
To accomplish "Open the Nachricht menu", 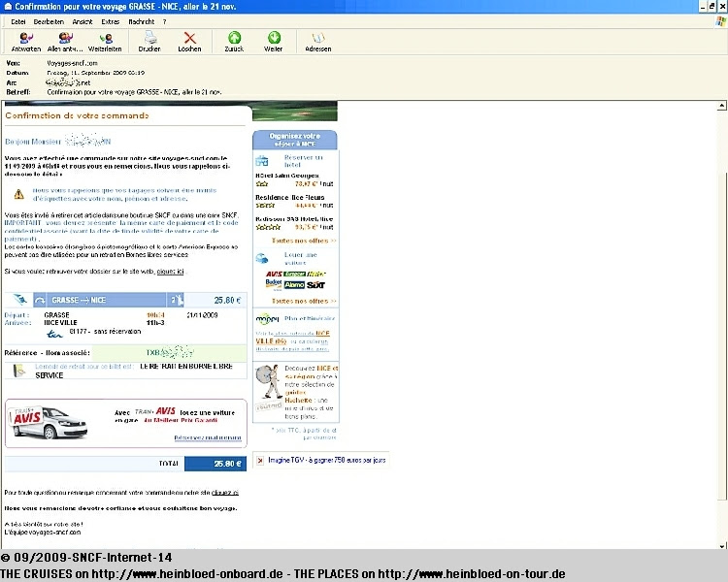I will (142, 21).
